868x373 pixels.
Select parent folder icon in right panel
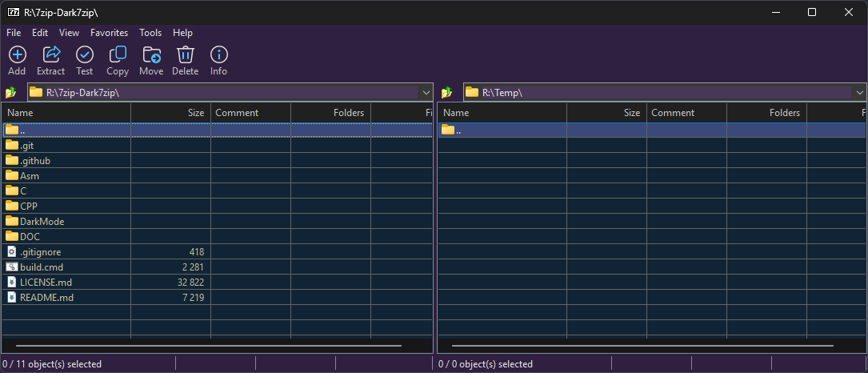pos(448,130)
